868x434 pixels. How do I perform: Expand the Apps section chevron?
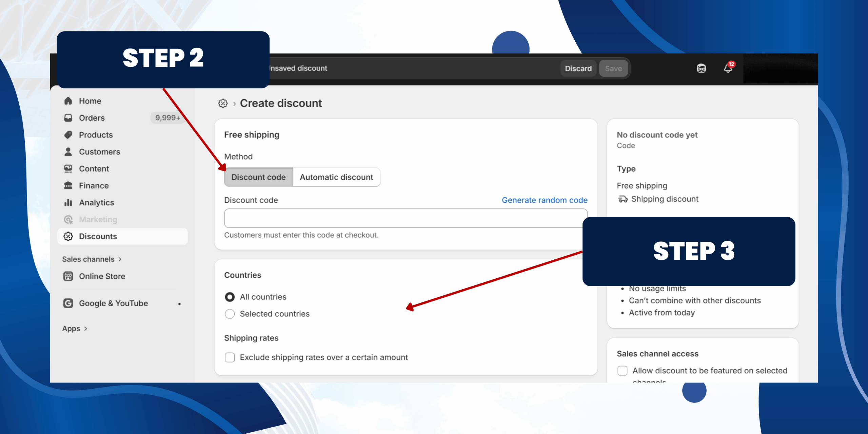click(85, 329)
